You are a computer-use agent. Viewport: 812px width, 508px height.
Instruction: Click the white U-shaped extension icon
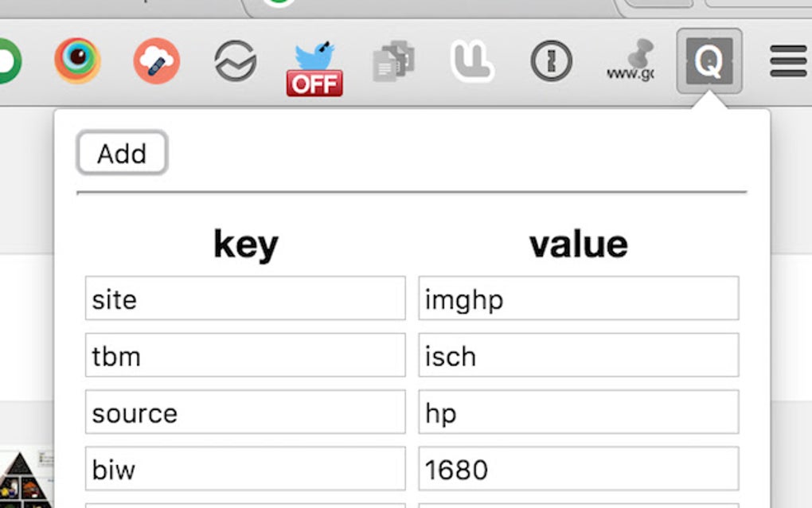tap(472, 61)
